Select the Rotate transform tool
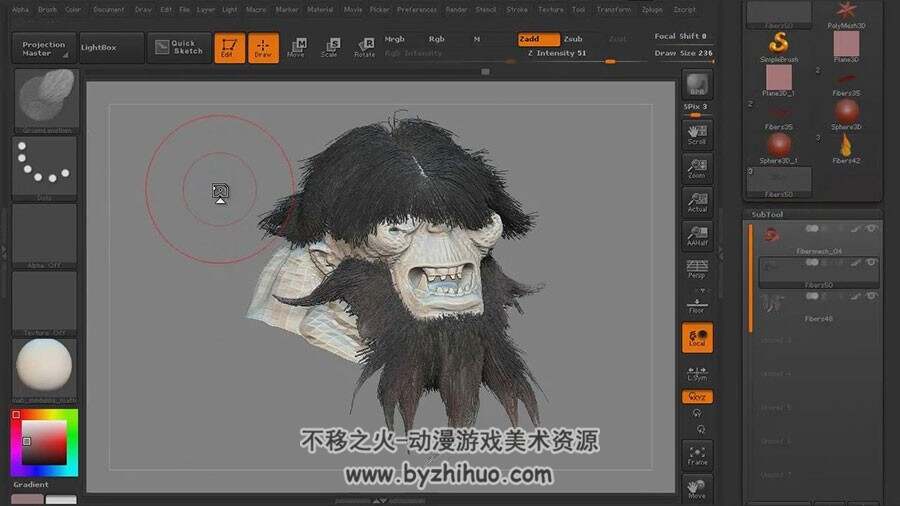Viewport: 900px width, 506px height. [364, 48]
